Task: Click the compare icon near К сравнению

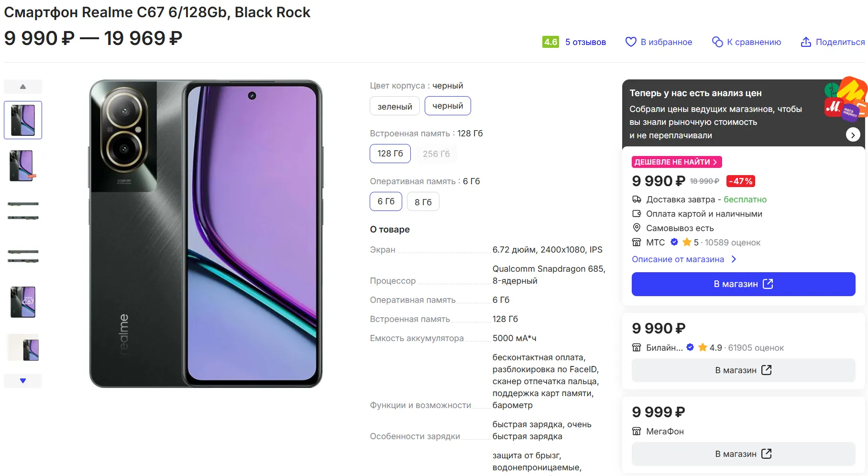Action: [717, 42]
